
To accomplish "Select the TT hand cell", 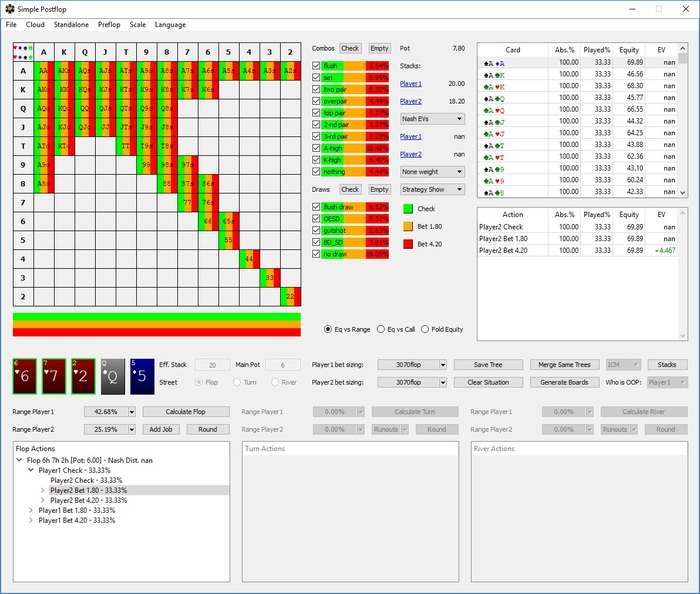I will pyautogui.click(x=126, y=146).
